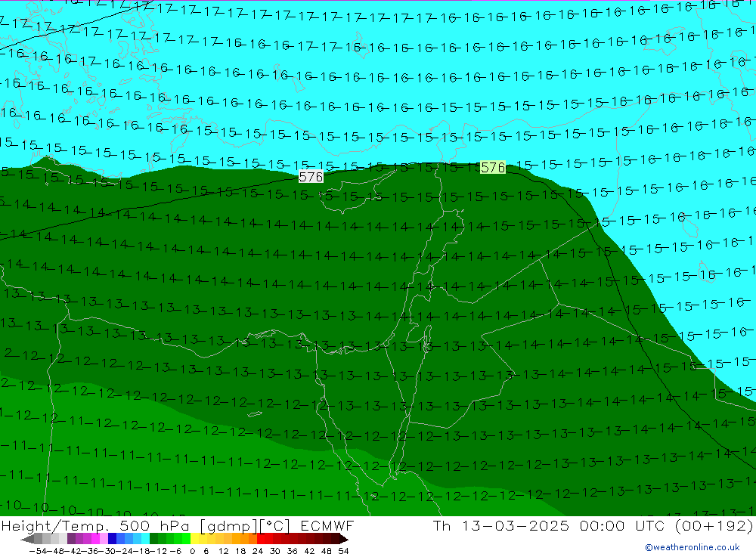Pick the magenta legend swatch
Viewport: 756px width, 554px height.
pyautogui.click(x=95, y=539)
